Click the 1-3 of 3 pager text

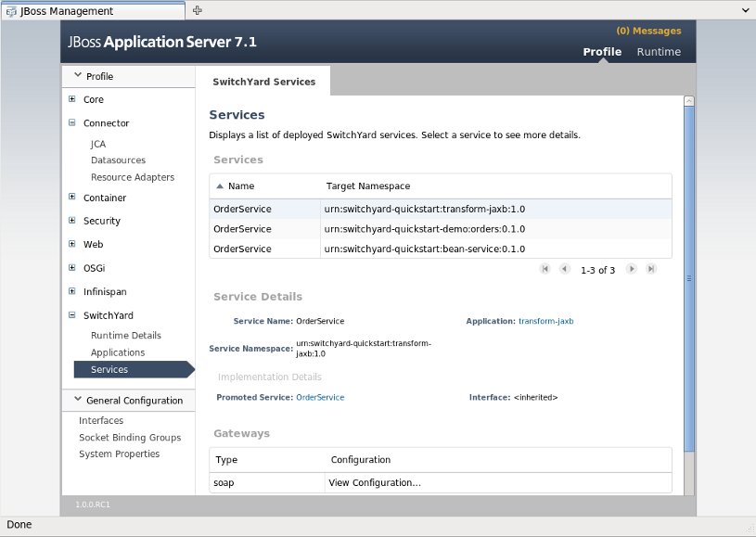[x=598, y=270]
